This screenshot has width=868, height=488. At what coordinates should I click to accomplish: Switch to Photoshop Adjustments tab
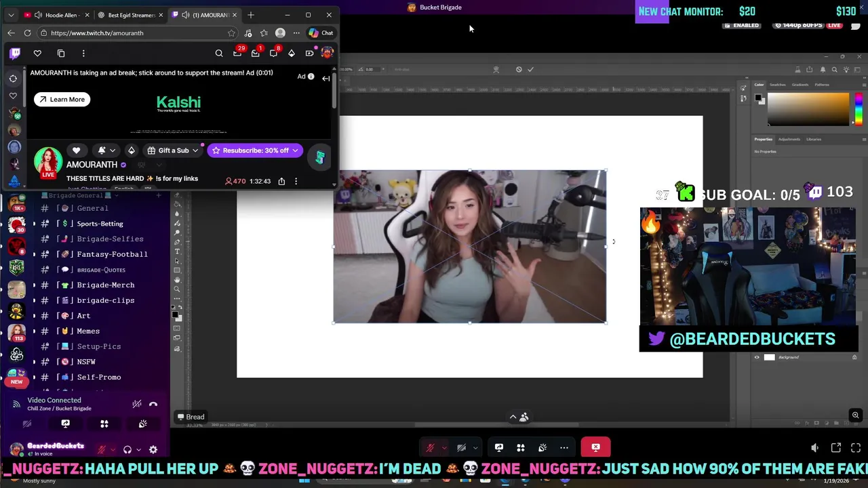tap(789, 139)
